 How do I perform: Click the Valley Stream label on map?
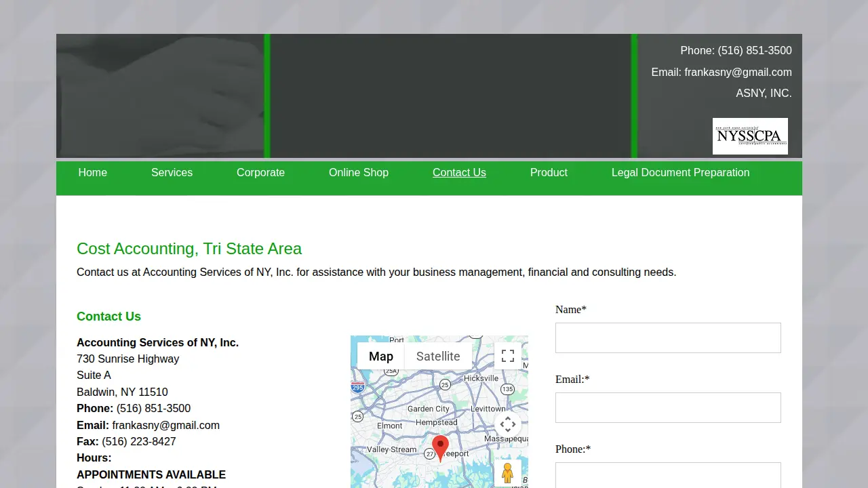click(x=391, y=449)
